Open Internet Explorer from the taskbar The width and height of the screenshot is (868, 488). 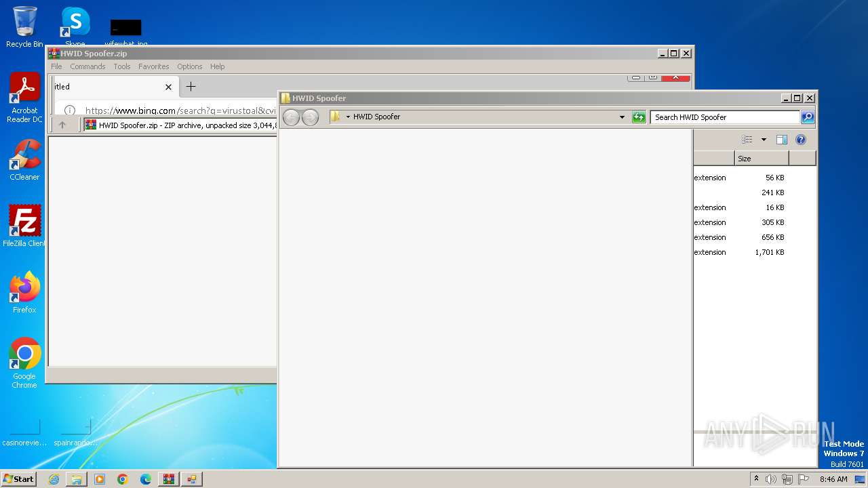pyautogui.click(x=54, y=479)
